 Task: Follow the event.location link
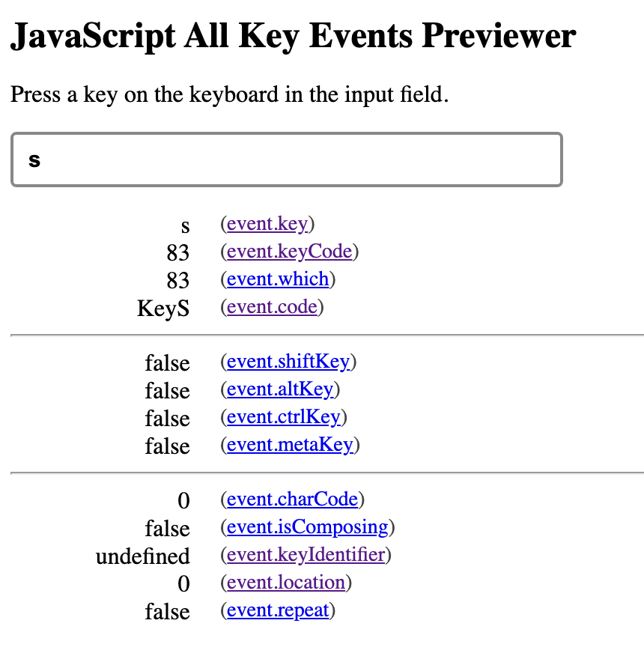click(x=286, y=583)
